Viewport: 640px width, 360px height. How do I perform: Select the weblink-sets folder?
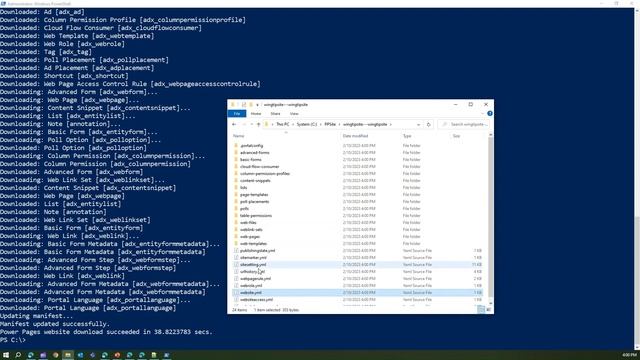pos(251,229)
